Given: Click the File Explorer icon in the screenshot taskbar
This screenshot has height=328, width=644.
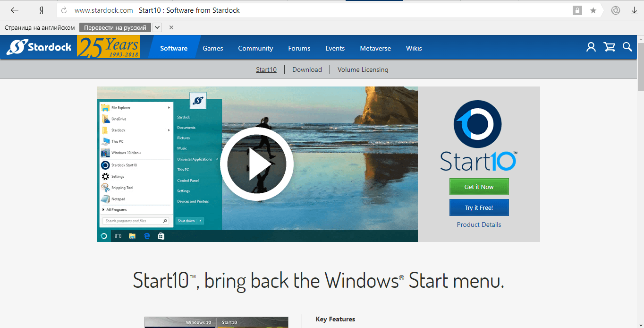Looking at the screenshot, I should 132,236.
